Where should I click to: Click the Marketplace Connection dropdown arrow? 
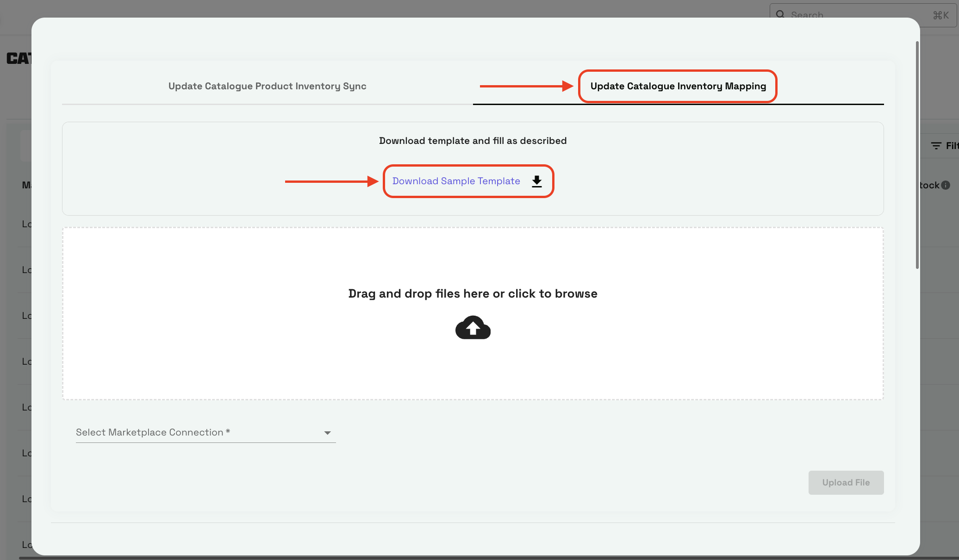click(x=327, y=433)
